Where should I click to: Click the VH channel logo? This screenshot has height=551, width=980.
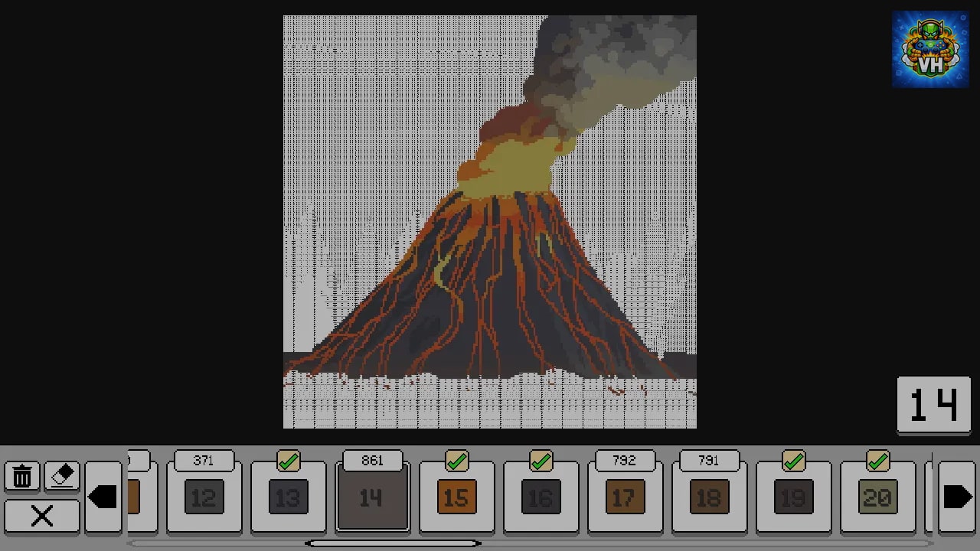click(x=930, y=49)
